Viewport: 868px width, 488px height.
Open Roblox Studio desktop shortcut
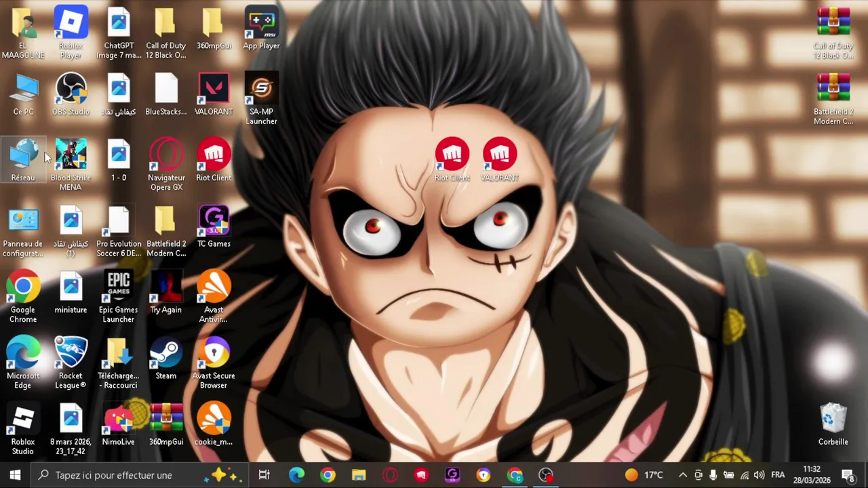(23, 430)
